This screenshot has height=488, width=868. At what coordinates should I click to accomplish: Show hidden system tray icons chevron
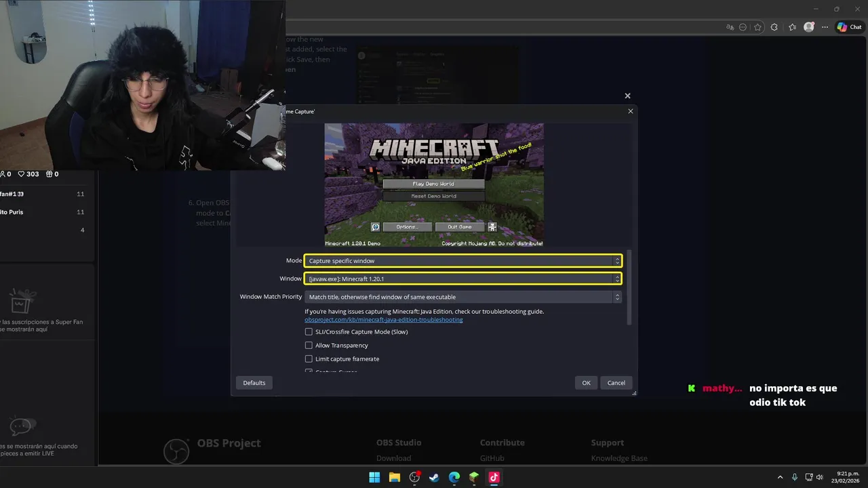click(780, 477)
